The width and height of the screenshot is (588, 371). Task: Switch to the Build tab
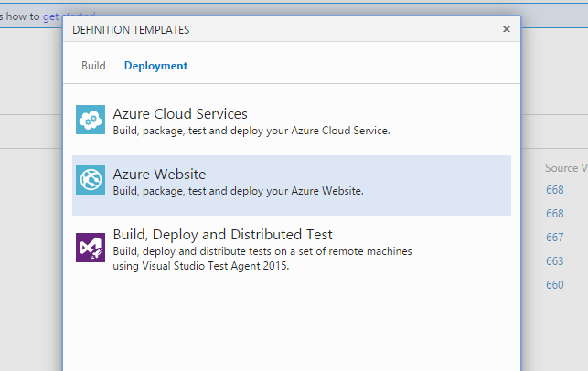(x=93, y=66)
